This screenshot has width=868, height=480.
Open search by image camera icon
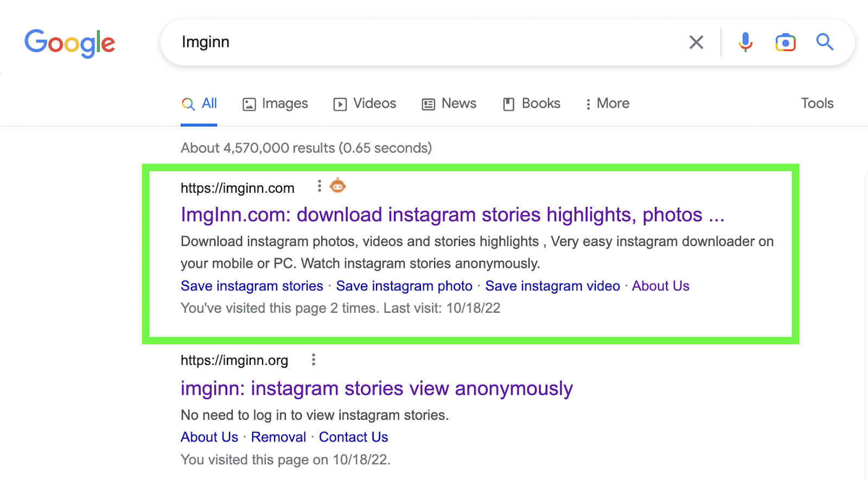point(785,42)
